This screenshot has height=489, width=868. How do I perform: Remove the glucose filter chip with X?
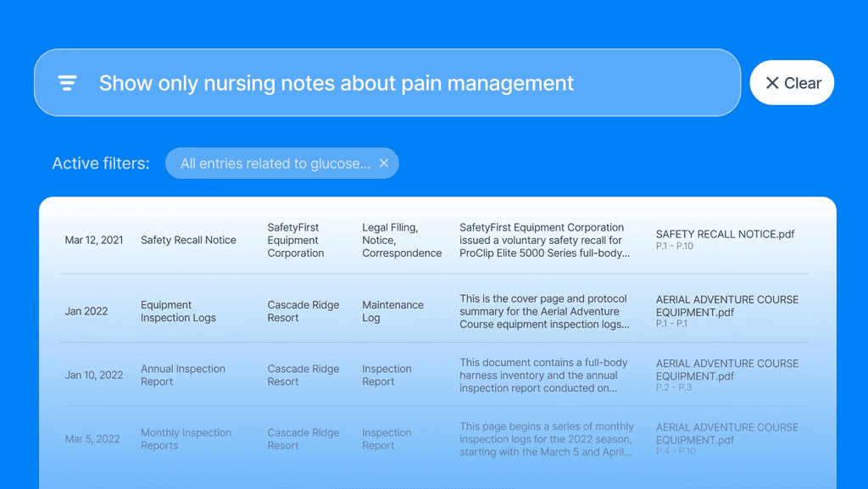(x=384, y=164)
